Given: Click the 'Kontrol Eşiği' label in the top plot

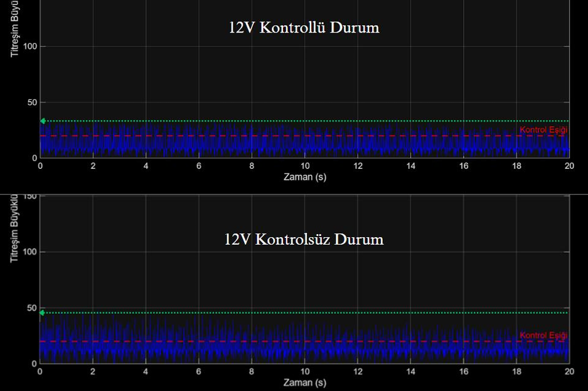Looking at the screenshot, I should pyautogui.click(x=543, y=130).
